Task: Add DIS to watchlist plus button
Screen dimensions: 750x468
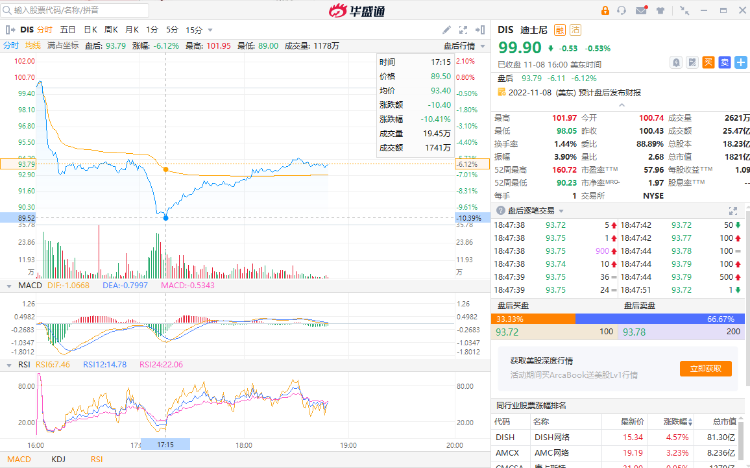Action: (741, 62)
